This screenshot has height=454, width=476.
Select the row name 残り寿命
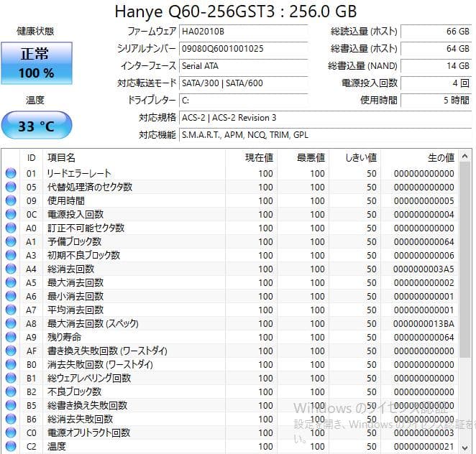click(65, 337)
